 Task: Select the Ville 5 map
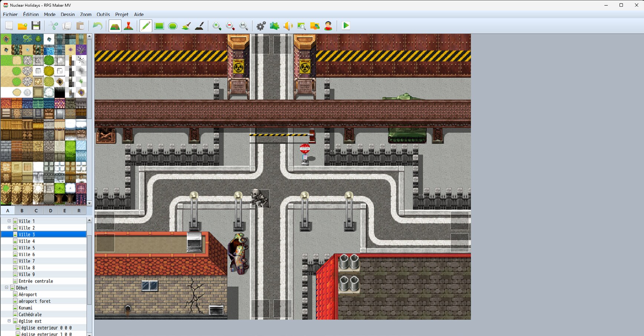coord(27,248)
